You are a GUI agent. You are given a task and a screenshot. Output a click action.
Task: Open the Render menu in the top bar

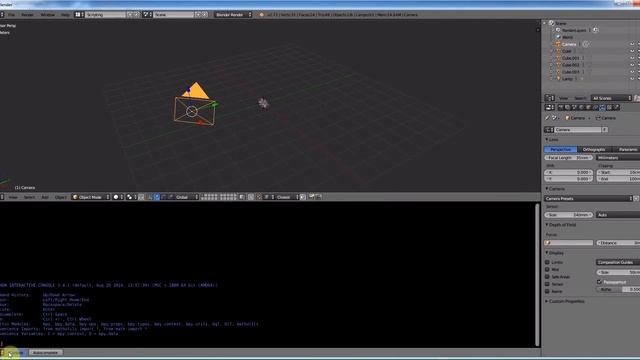pos(27,15)
